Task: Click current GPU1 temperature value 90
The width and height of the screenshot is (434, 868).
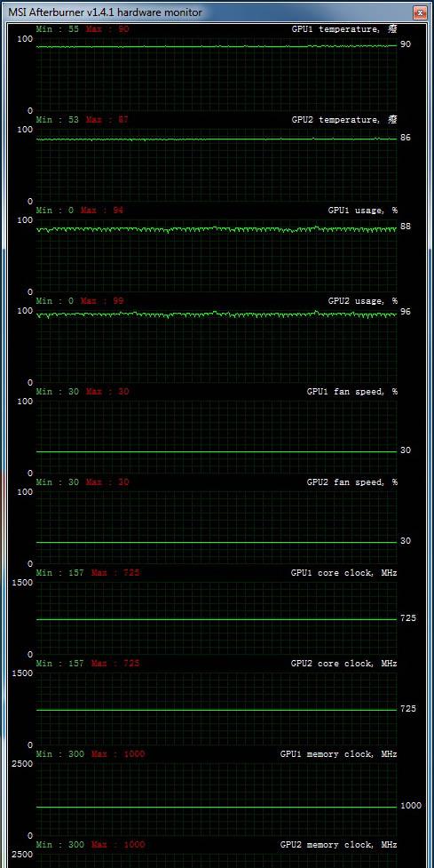Action: pos(406,44)
